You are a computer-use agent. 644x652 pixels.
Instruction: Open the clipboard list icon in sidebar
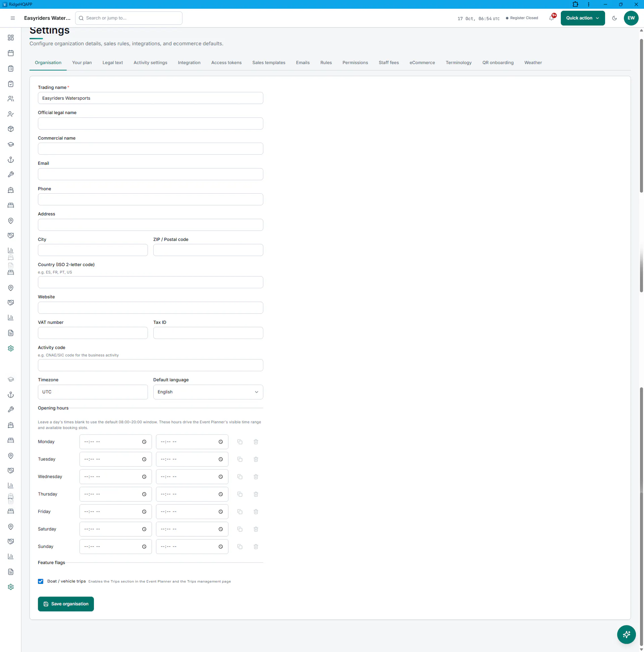point(11,68)
